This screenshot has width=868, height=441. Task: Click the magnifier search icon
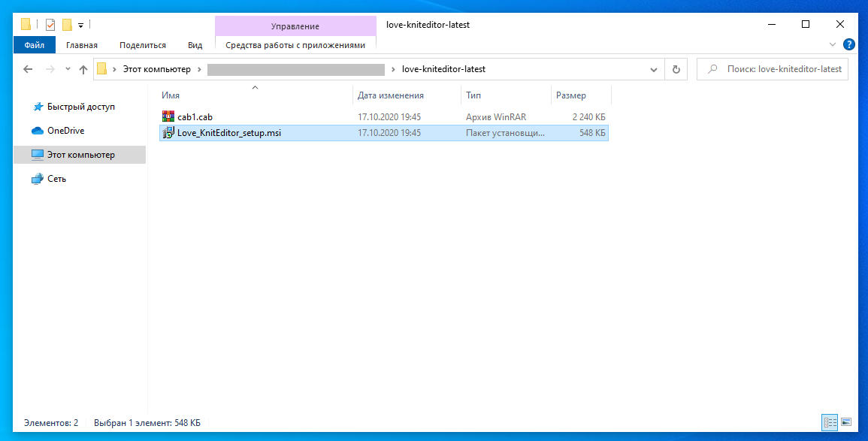click(x=713, y=69)
